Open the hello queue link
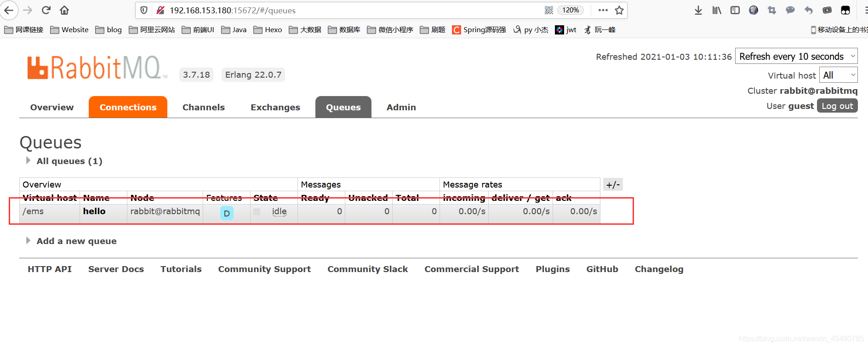Image resolution: width=868 pixels, height=347 pixels. [x=94, y=211]
